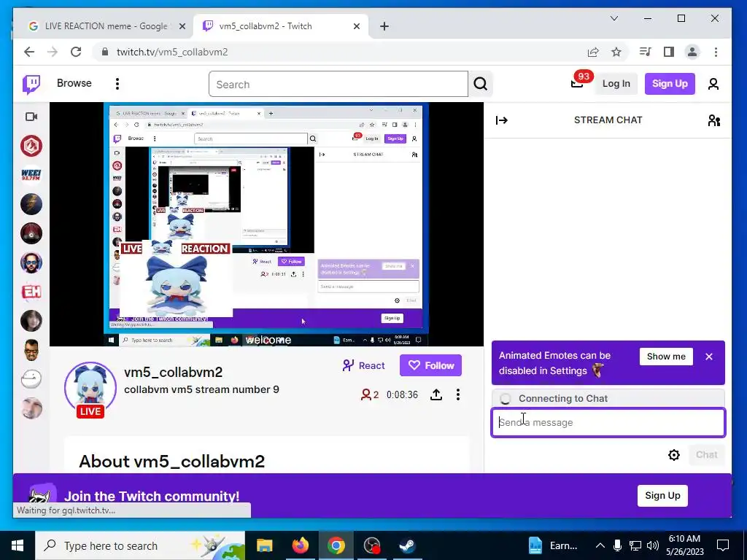Viewport: 747px width, 560px height.
Task: Open the three-dot menu next to Browse
Action: (117, 84)
